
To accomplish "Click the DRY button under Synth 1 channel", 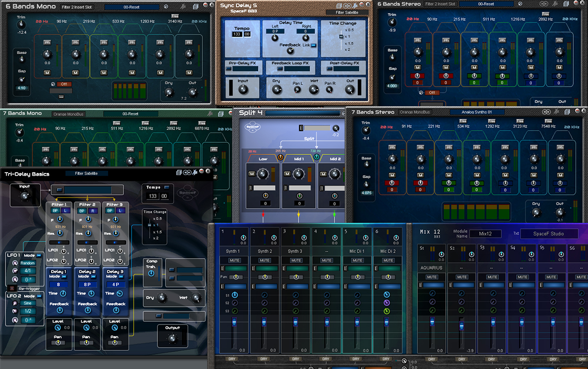I will point(232,359).
